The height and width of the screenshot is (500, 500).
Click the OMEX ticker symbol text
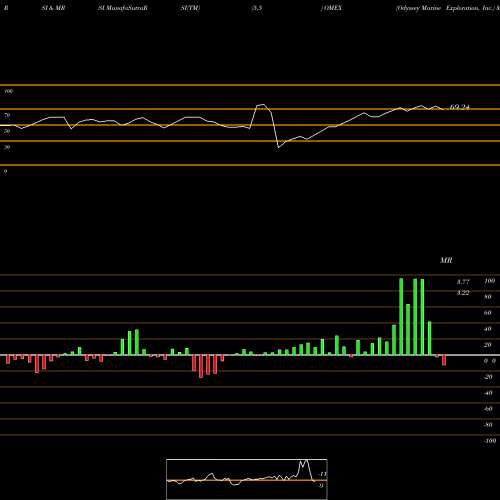tap(331, 8)
